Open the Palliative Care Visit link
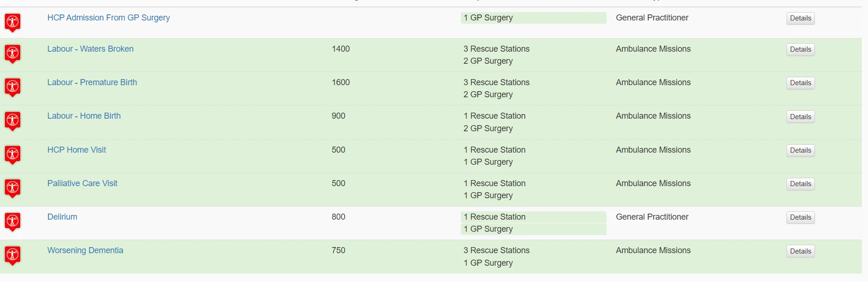 pos(82,183)
